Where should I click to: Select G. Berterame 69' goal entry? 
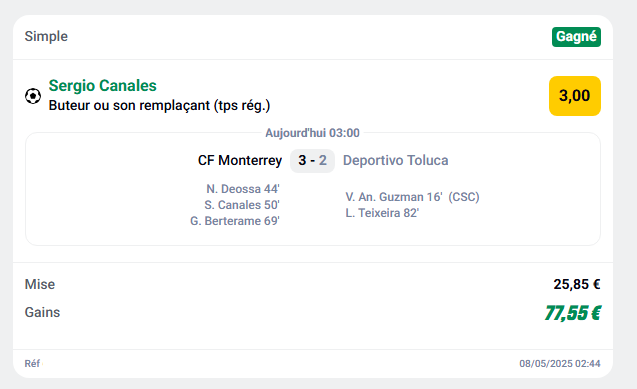(235, 221)
